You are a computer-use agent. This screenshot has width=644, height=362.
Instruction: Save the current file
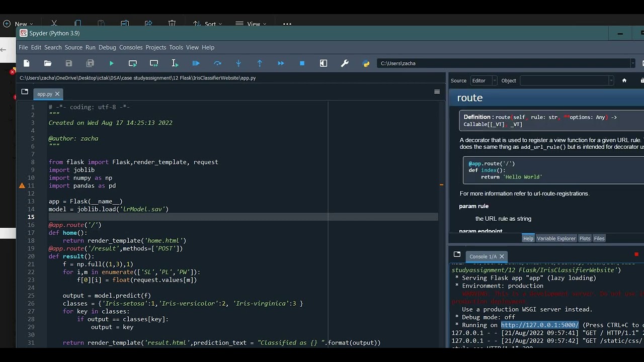(69, 63)
